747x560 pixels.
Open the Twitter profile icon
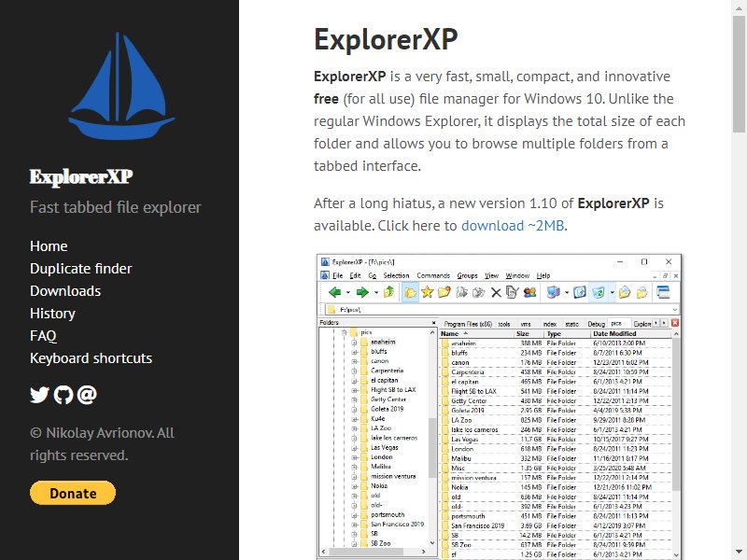click(x=39, y=395)
